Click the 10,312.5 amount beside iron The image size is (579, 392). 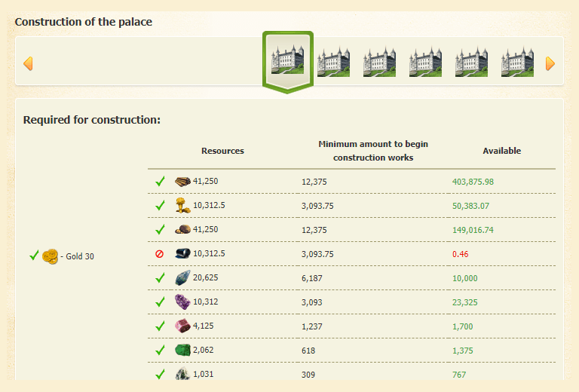pyautogui.click(x=209, y=253)
